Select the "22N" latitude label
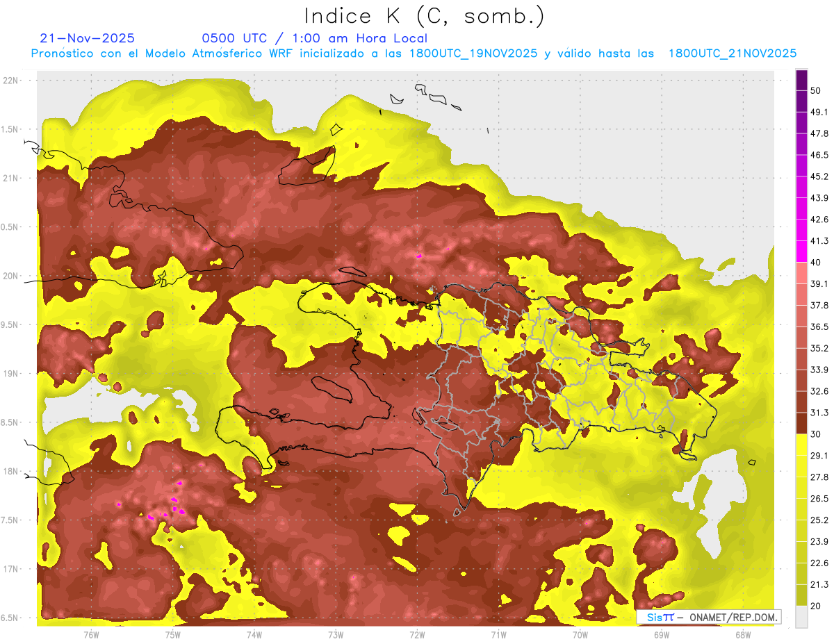The width and height of the screenshot is (834, 644). [x=11, y=81]
